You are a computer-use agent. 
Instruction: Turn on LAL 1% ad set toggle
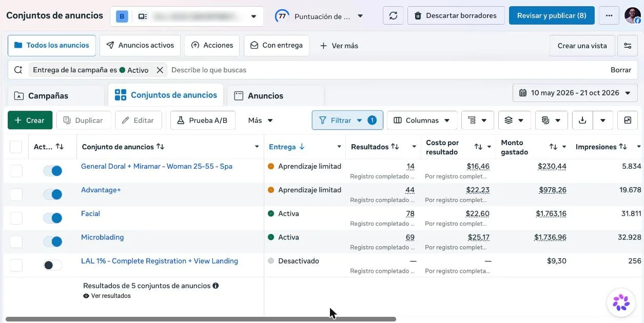[x=52, y=265]
